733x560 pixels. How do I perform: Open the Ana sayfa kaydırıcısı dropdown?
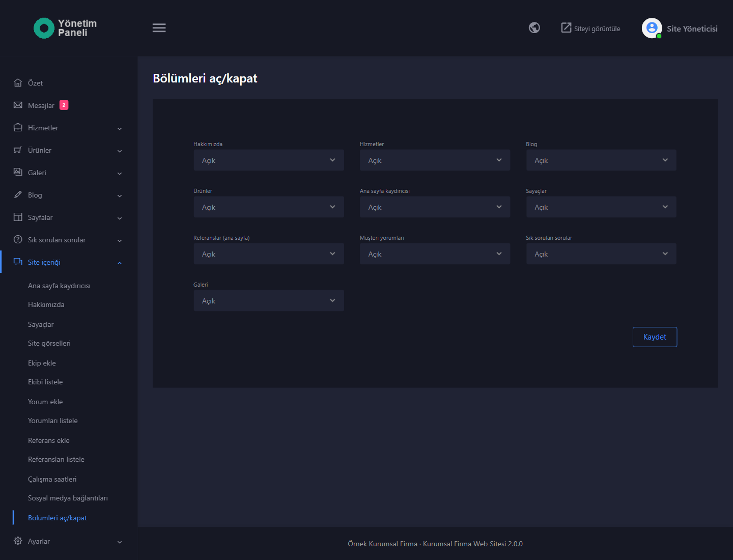pos(435,207)
